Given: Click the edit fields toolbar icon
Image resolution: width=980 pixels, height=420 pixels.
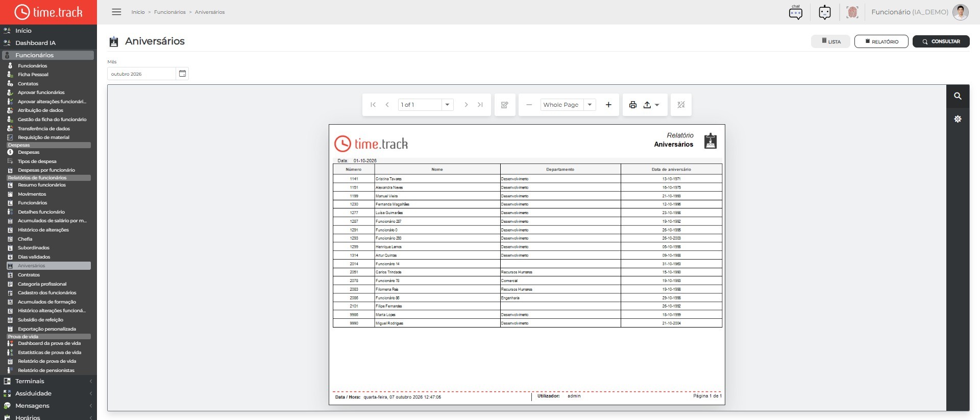Looking at the screenshot, I should click(505, 105).
